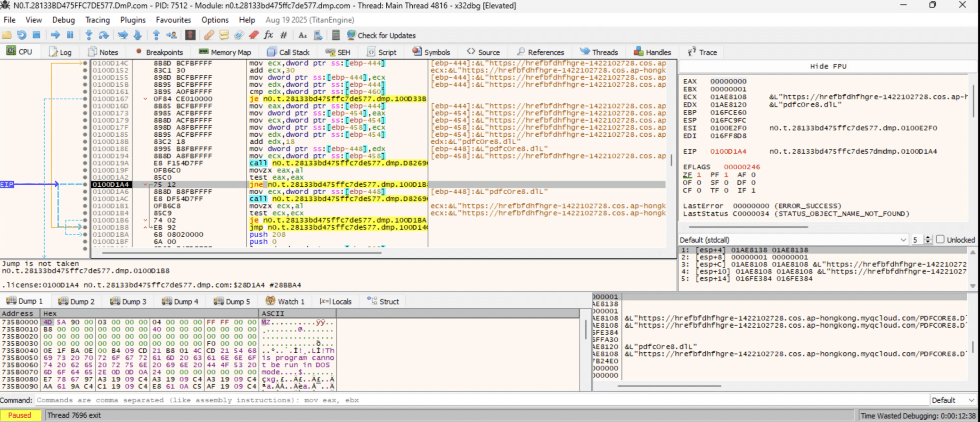Open the Struct tab
Screen dimensions: 980x422
coord(384,301)
